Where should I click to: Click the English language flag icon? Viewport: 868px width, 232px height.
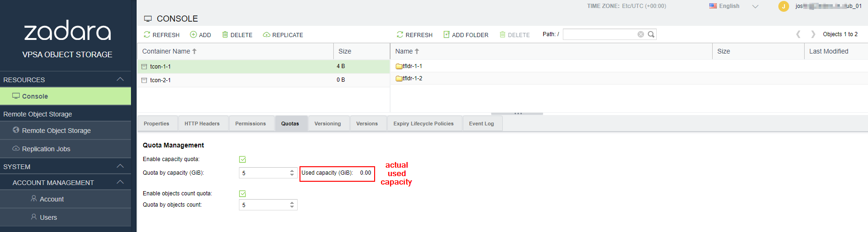point(713,6)
